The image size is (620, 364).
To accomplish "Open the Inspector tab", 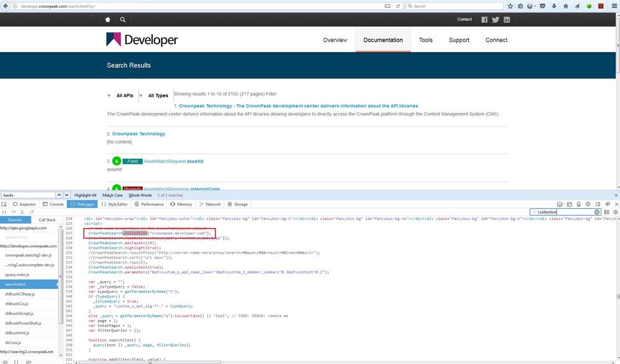I will click(x=25, y=205).
